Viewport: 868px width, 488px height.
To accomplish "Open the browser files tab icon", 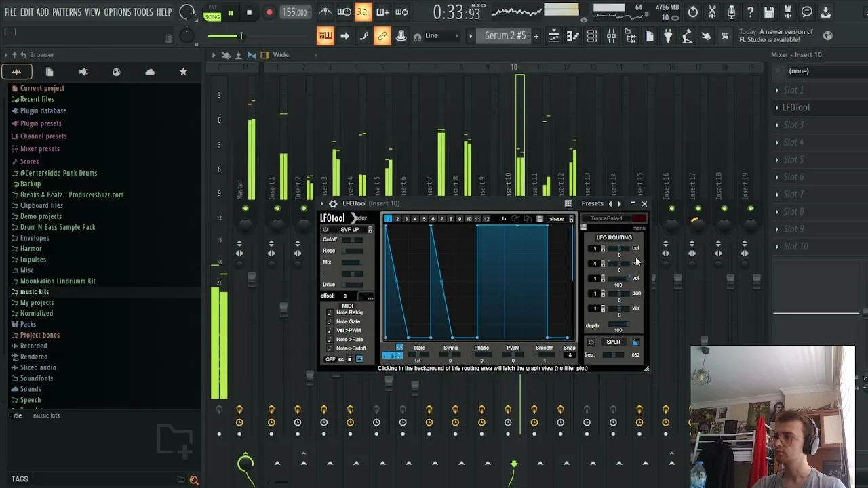I will pos(50,72).
